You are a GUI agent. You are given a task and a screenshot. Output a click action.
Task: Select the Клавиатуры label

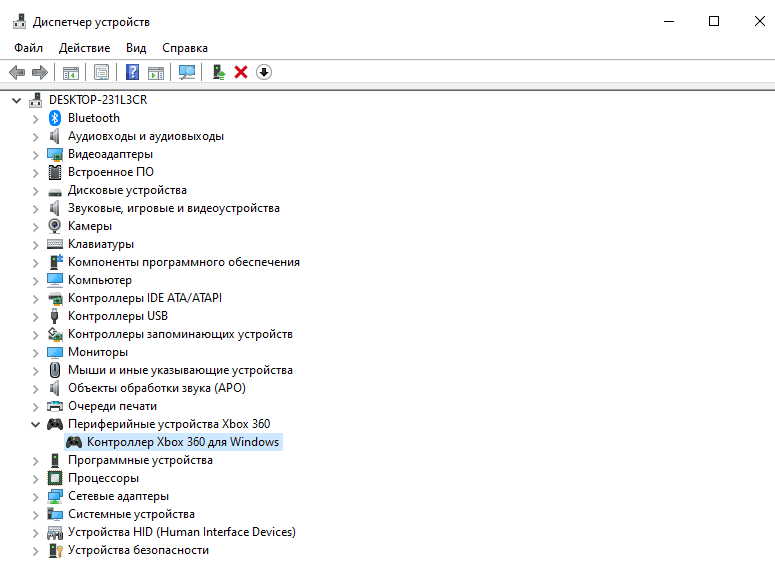[101, 244]
